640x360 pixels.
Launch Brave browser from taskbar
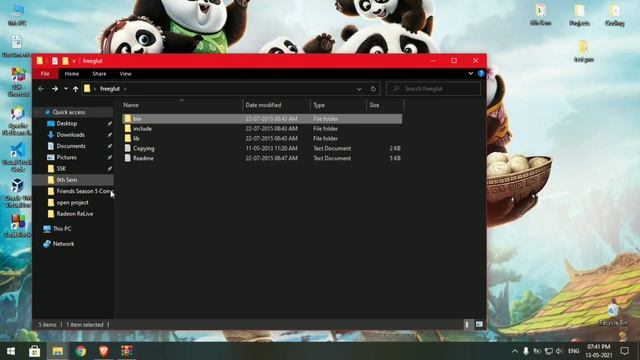104,351
